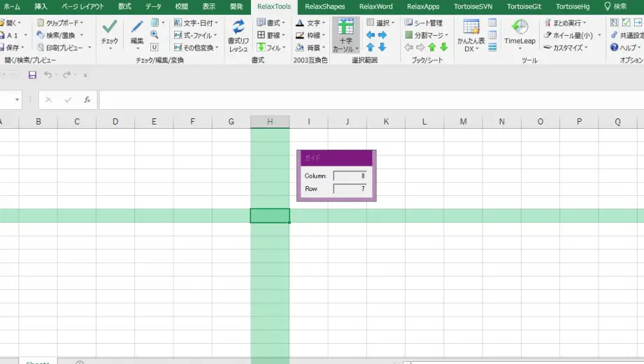Select column header D

click(x=115, y=121)
